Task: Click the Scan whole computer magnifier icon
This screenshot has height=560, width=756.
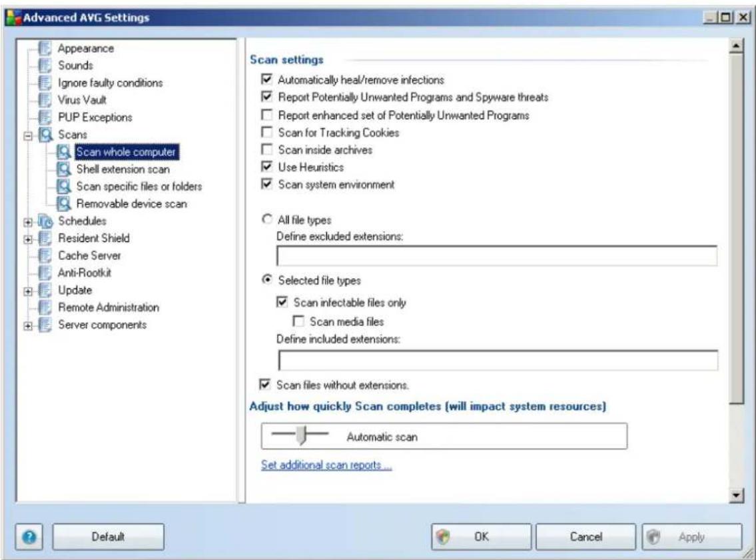Action: [x=64, y=152]
